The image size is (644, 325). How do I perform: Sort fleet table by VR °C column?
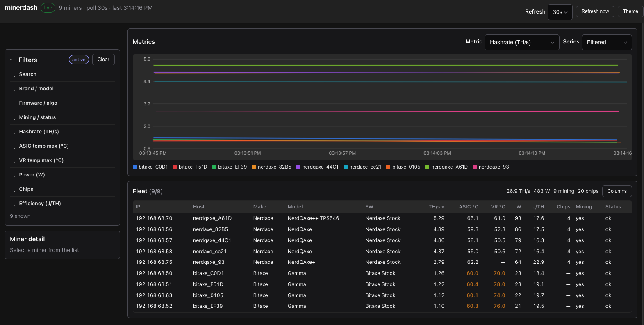(x=498, y=207)
